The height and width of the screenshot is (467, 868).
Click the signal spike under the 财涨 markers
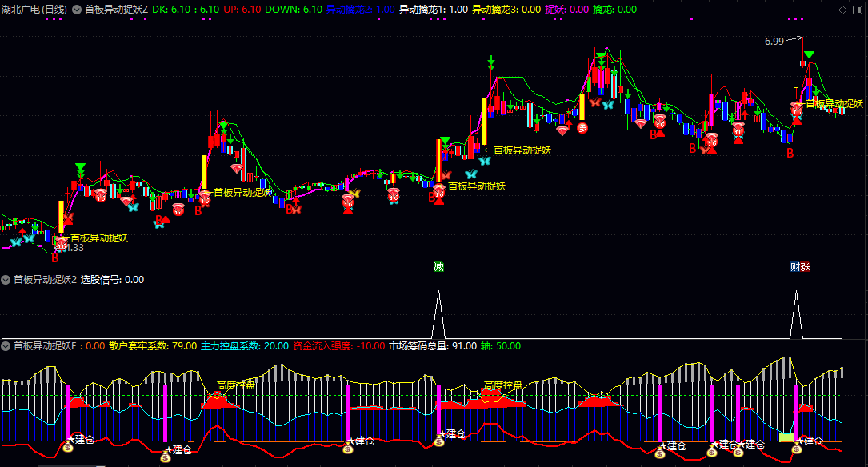pos(796,314)
